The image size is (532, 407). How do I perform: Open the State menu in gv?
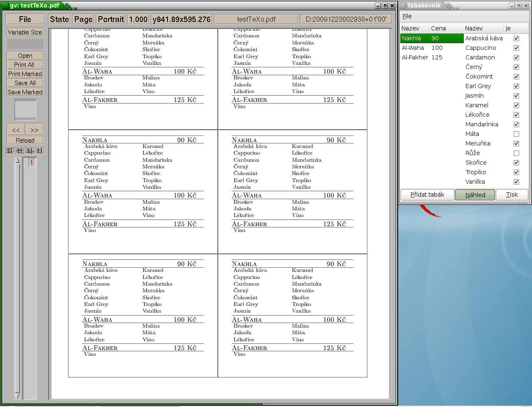point(59,20)
